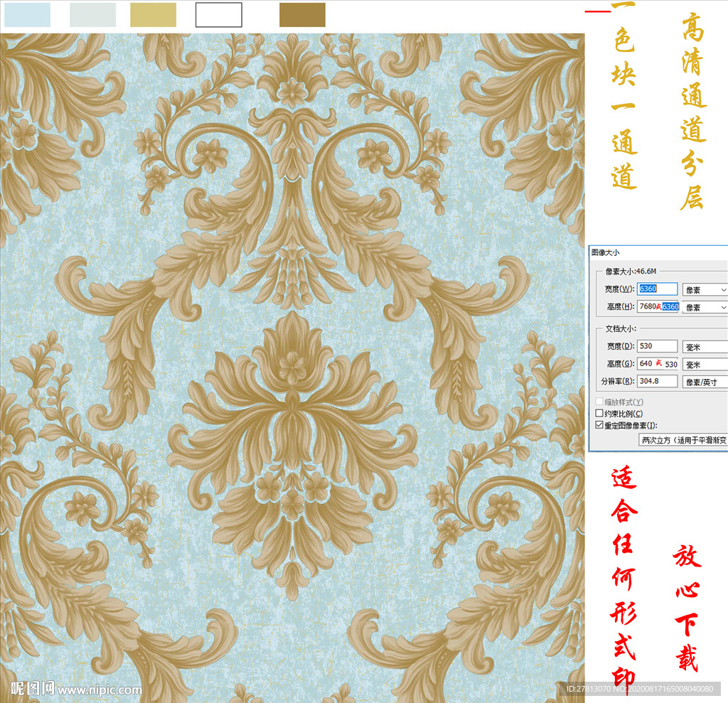Pick the dark gold-brown color swatch

coord(302,15)
